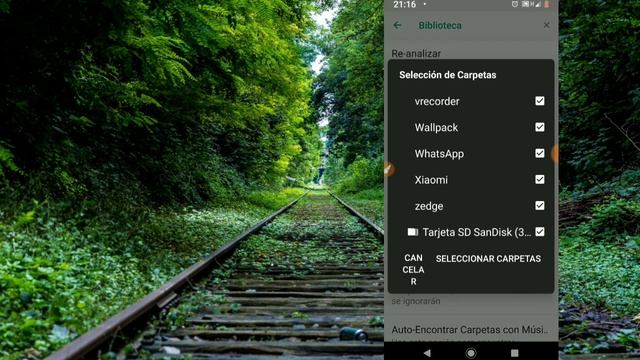640x360 pixels.
Task: Select the vrecorder folder name
Action: coord(437,101)
